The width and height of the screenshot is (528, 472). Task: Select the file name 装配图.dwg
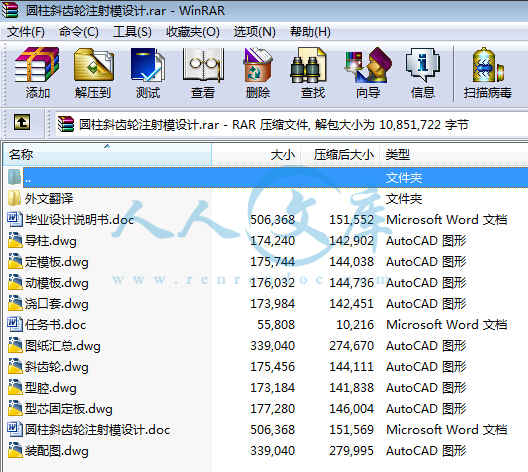pos(57,451)
